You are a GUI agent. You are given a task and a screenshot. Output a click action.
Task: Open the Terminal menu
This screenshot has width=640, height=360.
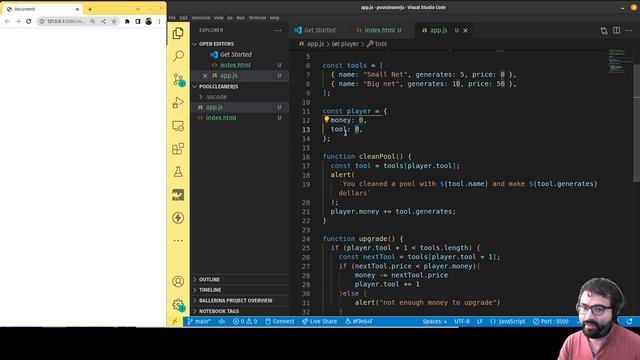tap(257, 18)
